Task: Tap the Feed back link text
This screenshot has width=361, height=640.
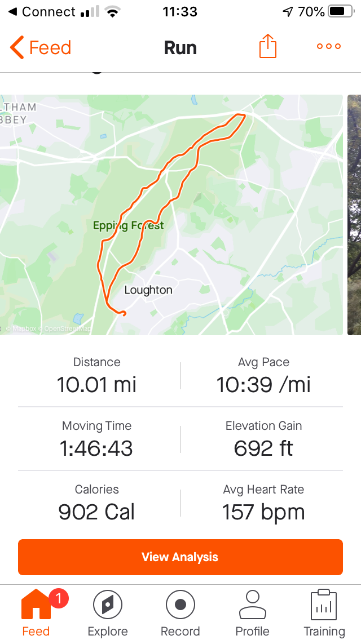Action: coord(50,48)
